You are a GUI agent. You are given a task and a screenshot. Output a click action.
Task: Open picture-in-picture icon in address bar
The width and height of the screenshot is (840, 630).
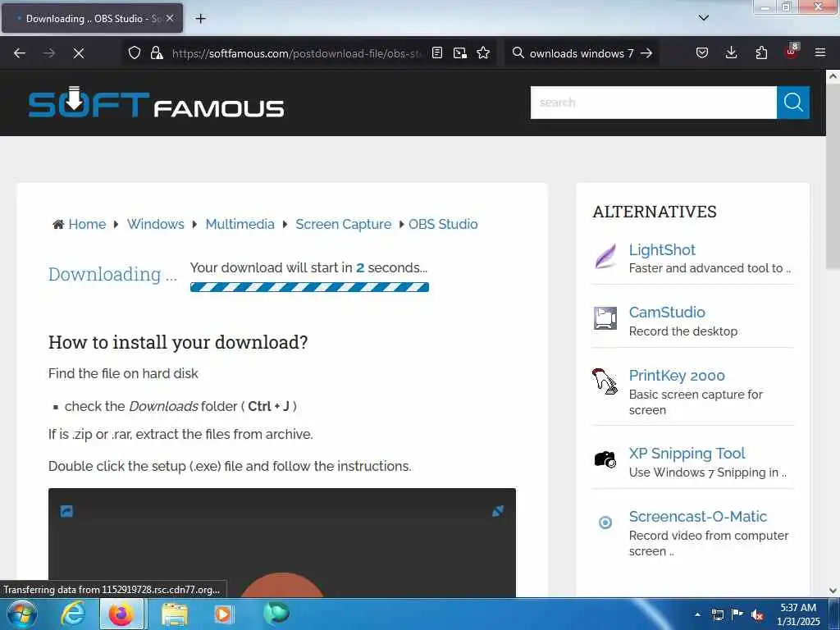(460, 53)
